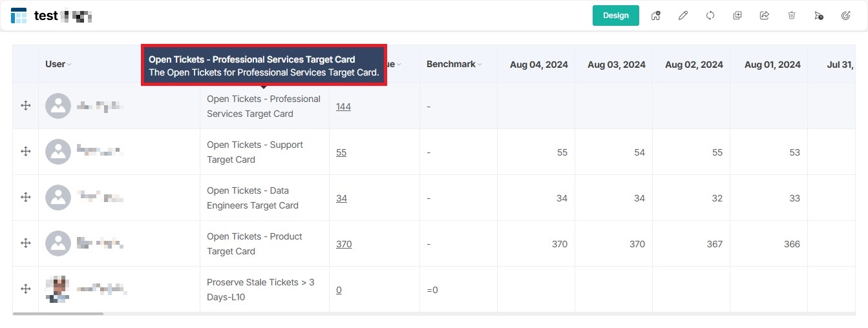Click the circular-arrows refresh icon
The image size is (868, 328).
710,15
